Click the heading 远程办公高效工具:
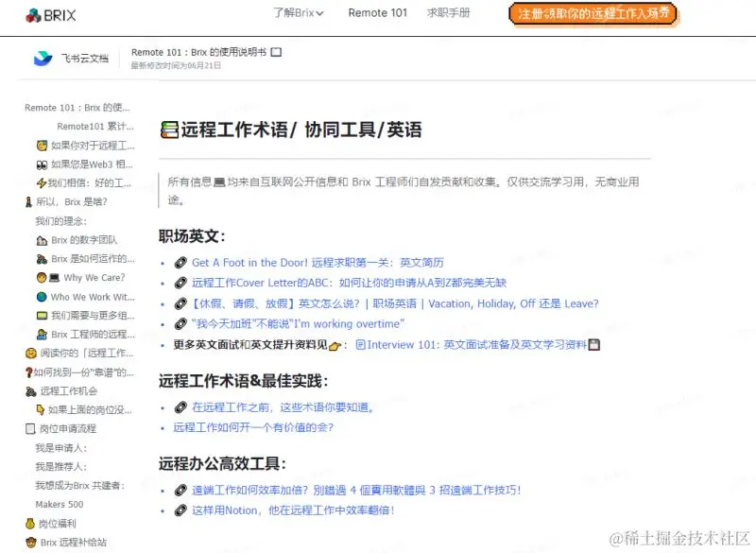The width and height of the screenshot is (756, 553). (x=222, y=464)
